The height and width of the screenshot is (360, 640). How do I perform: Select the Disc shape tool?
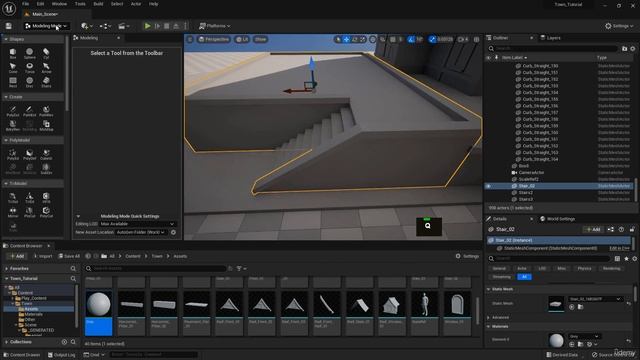point(29,82)
